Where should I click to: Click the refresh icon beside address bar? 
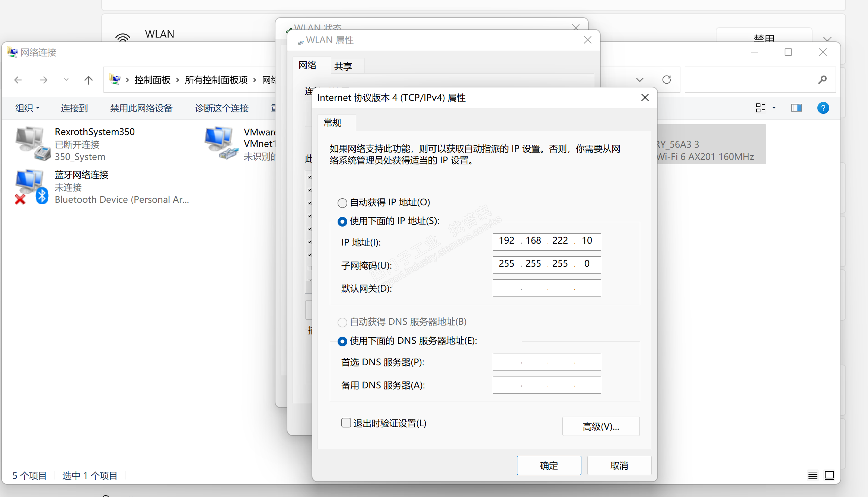[x=666, y=80]
